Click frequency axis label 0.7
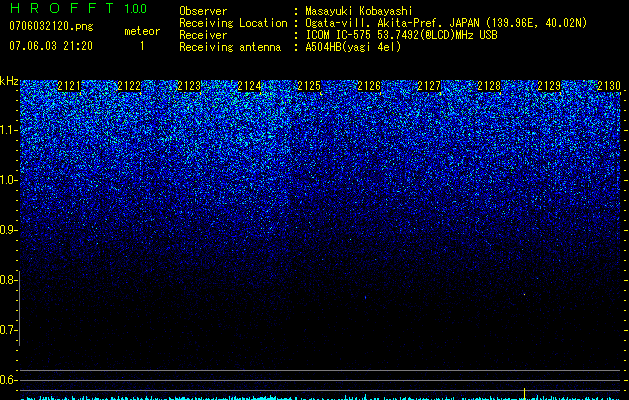The height and width of the screenshot is (400, 629). (x=9, y=330)
